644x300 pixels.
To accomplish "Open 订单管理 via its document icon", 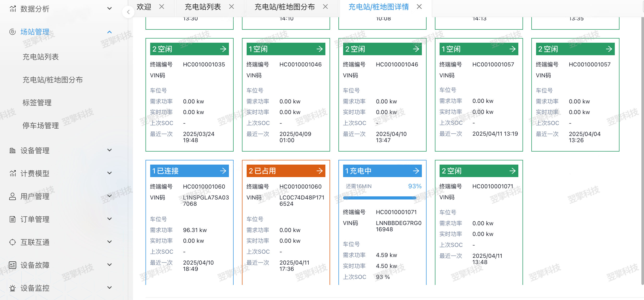I will 13,219.
